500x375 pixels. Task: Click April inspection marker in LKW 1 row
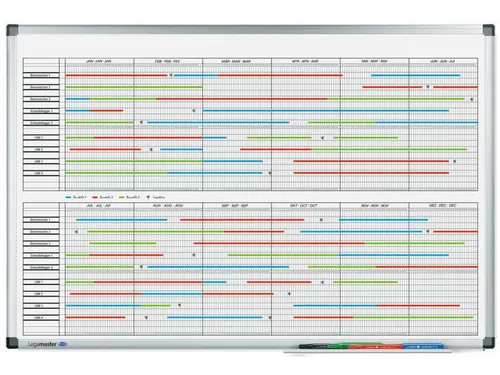pos(322,138)
